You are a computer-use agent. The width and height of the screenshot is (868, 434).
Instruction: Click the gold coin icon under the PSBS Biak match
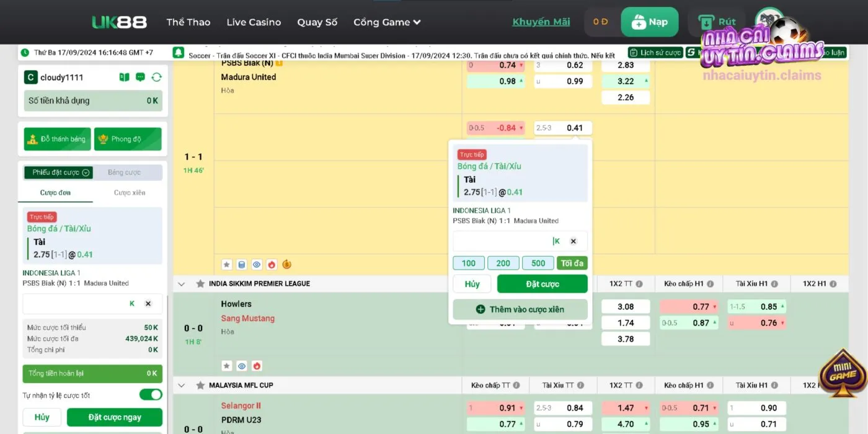(x=286, y=265)
